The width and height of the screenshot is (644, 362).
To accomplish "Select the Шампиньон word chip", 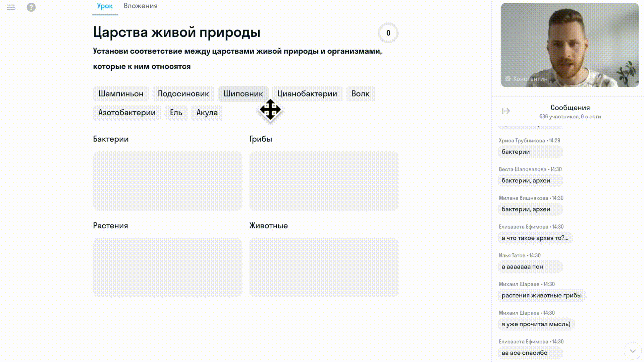I will 121,94.
